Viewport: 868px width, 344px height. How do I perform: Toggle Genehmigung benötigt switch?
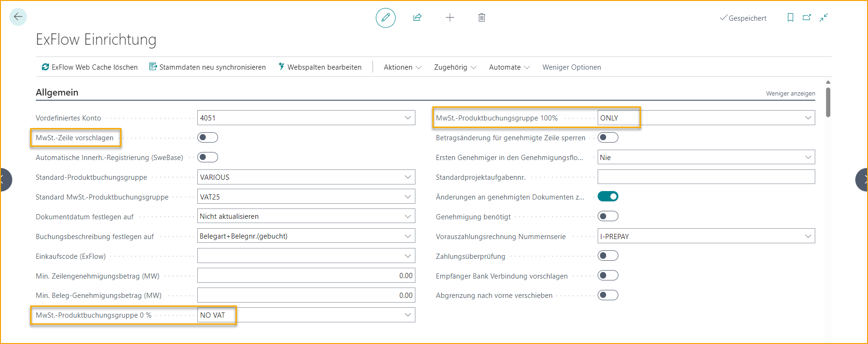608,216
